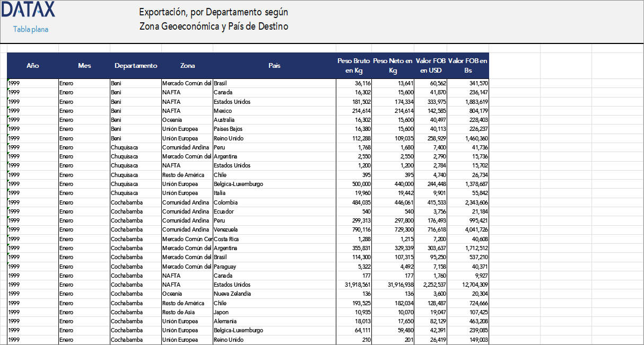Select the 'Departamento' column header
Image resolution: width=644 pixels, height=345 pixels.
point(135,66)
